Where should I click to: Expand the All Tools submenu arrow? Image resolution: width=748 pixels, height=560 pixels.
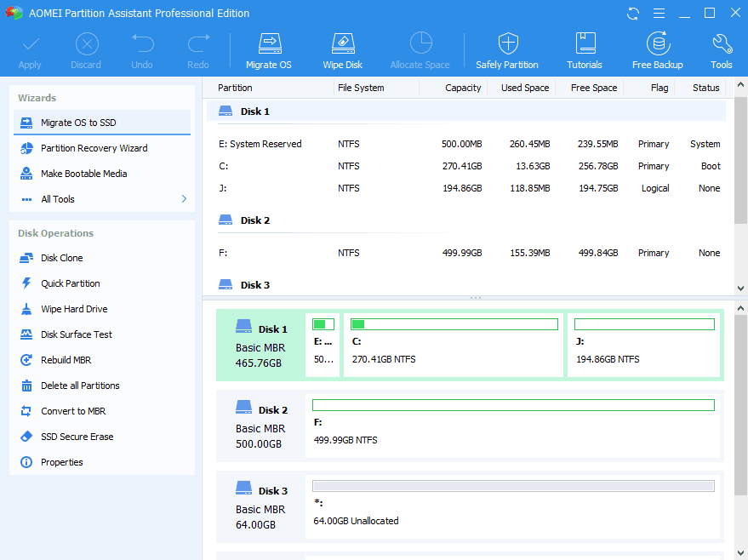point(184,199)
